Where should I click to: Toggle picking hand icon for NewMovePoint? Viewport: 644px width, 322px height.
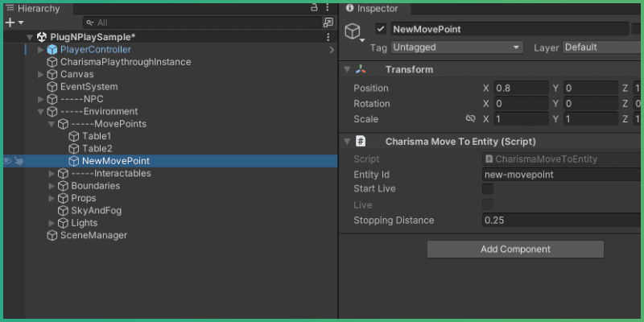pyautogui.click(x=19, y=161)
